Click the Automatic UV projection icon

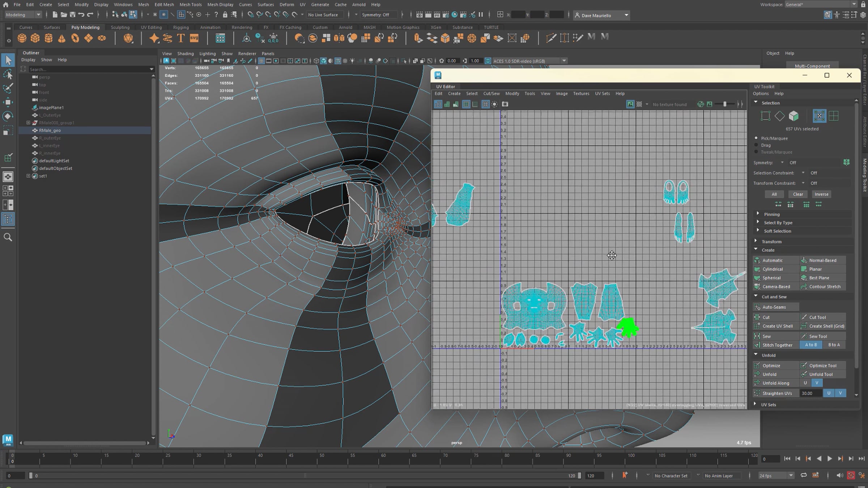(757, 260)
